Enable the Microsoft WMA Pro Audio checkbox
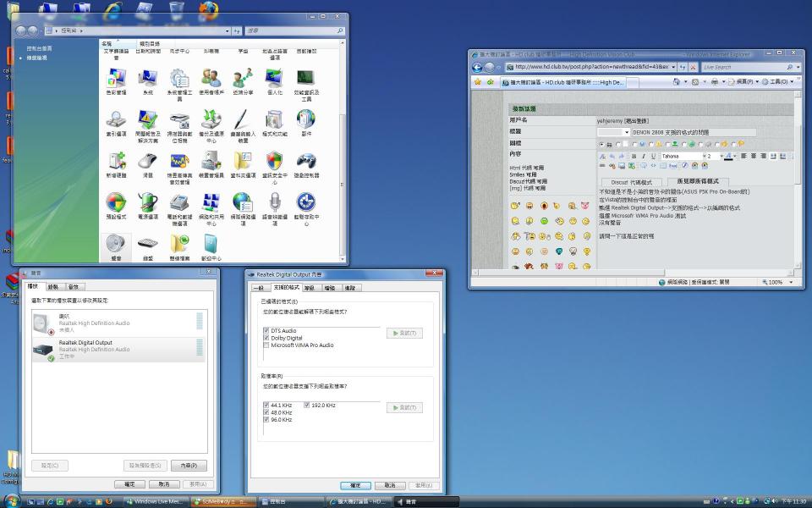Screen dimensions: 812x508 point(266,345)
